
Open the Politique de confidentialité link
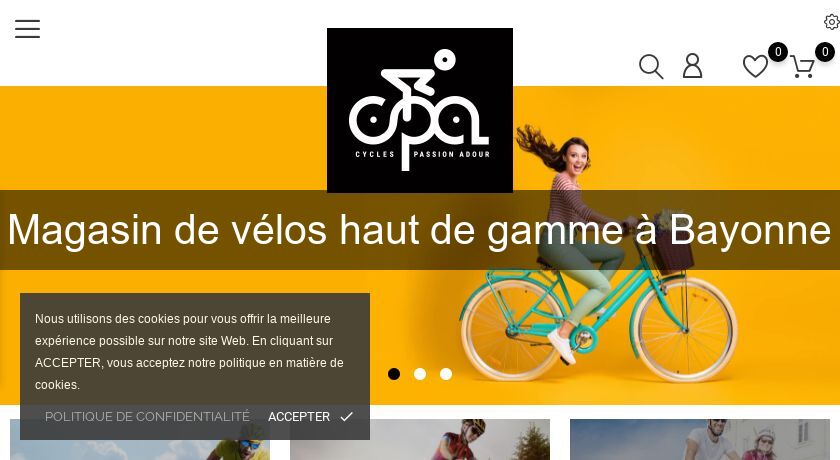(147, 417)
